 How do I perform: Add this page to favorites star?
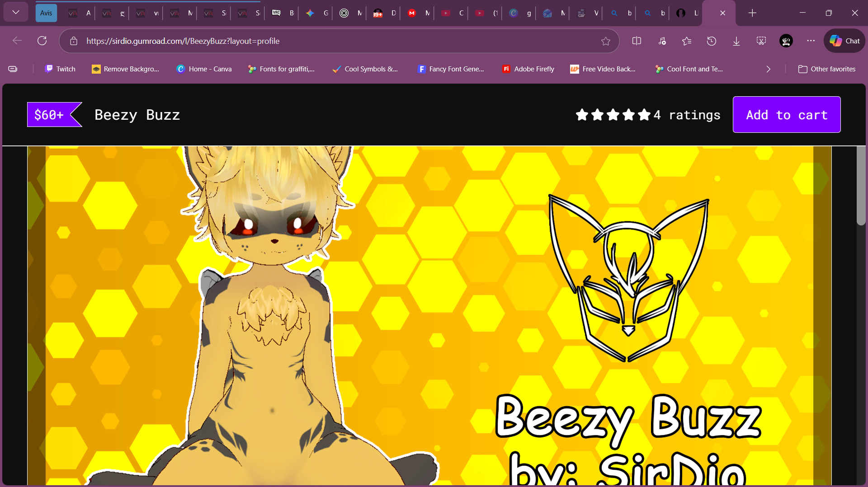tap(606, 41)
